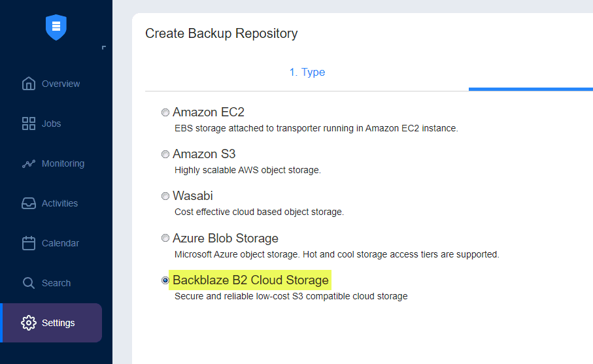Click the Settings gear icon

[x=29, y=323]
